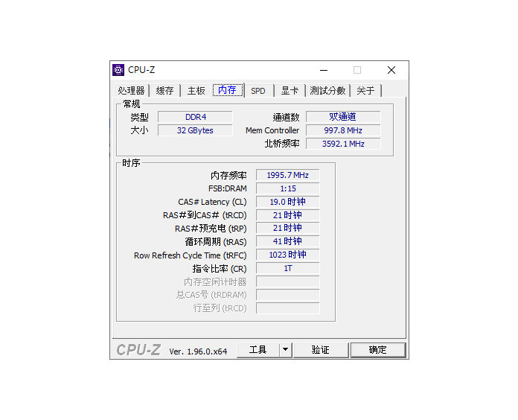Viewport: 518px width, 420px height.
Task: Click the 通道数 label
Action: (286, 118)
